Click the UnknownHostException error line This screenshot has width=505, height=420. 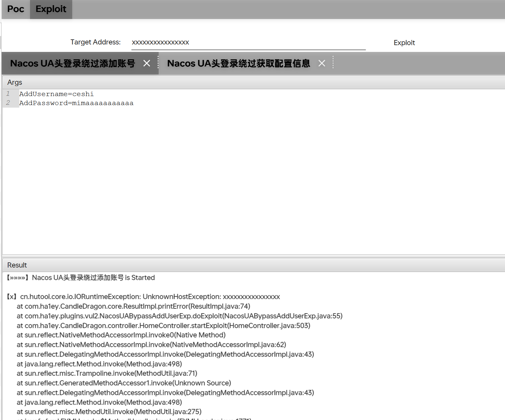coord(143,297)
